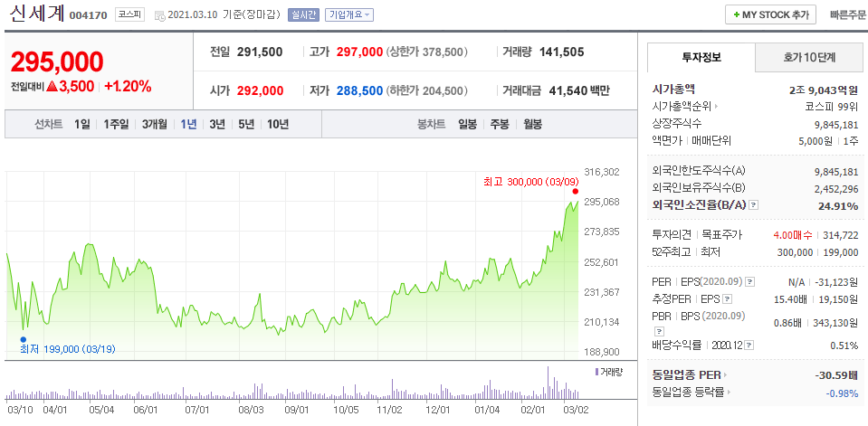Click the BPS value 343,130원

click(837, 323)
